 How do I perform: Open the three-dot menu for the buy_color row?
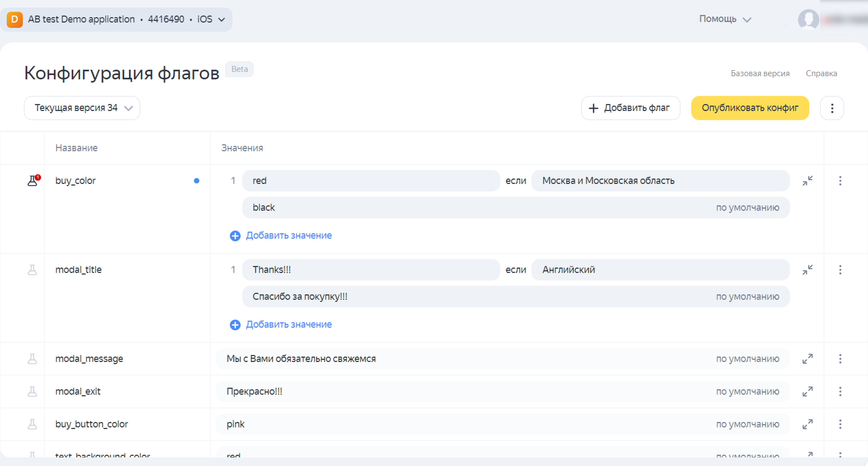pos(840,181)
